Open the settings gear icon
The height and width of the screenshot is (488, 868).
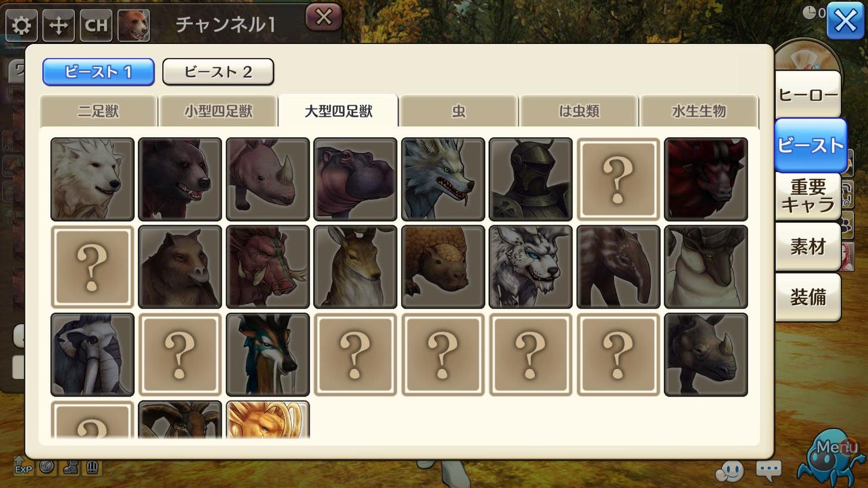21,25
